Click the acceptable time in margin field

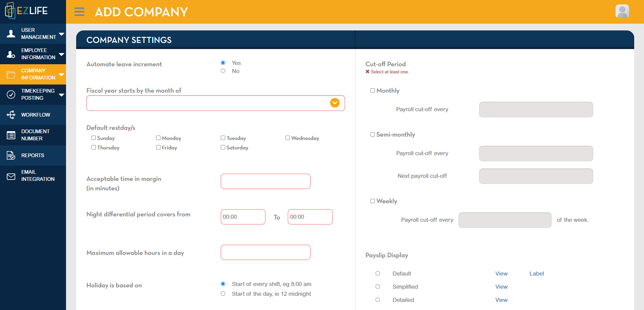(265, 182)
